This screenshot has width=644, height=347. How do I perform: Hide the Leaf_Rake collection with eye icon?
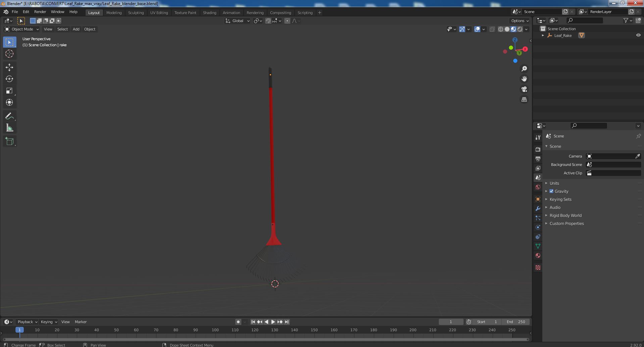click(x=638, y=35)
